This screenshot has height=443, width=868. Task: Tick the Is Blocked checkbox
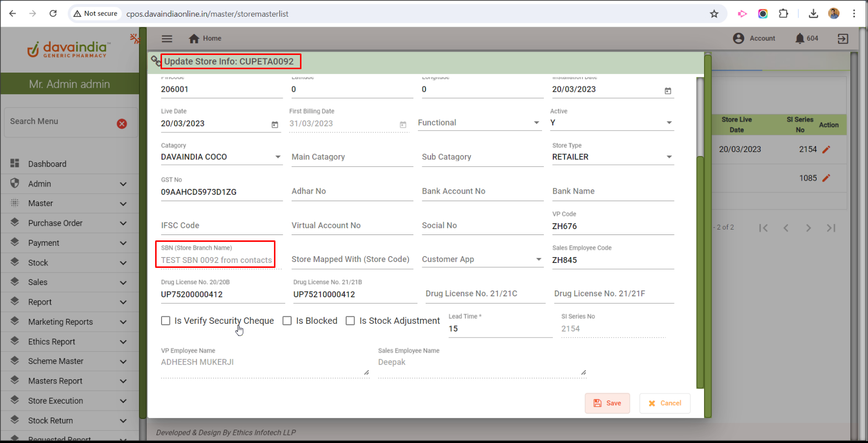[287, 321]
